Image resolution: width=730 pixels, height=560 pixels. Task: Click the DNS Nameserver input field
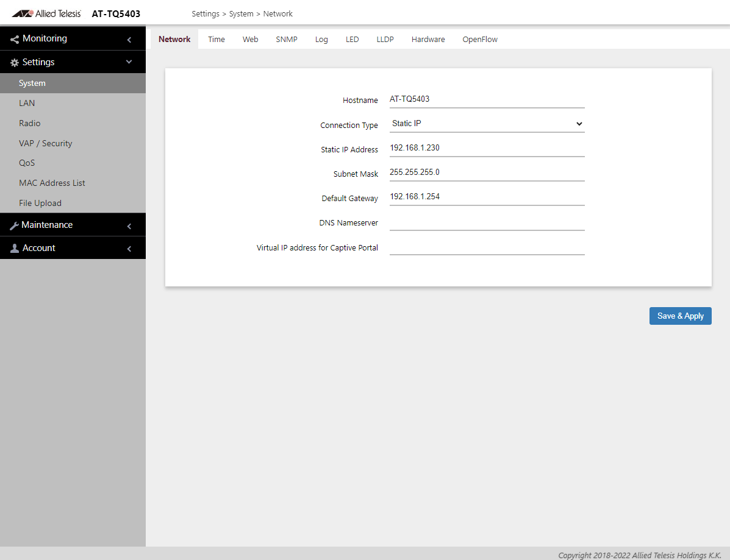click(x=487, y=222)
